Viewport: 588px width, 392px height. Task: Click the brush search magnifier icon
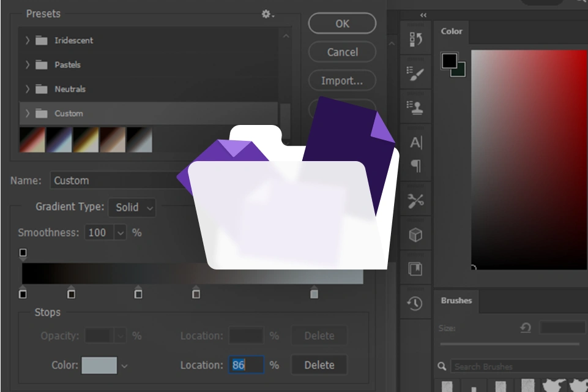pos(442,366)
